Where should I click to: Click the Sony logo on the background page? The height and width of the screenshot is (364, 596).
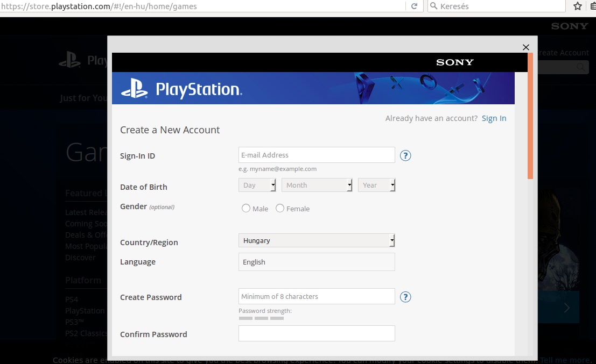tap(570, 26)
